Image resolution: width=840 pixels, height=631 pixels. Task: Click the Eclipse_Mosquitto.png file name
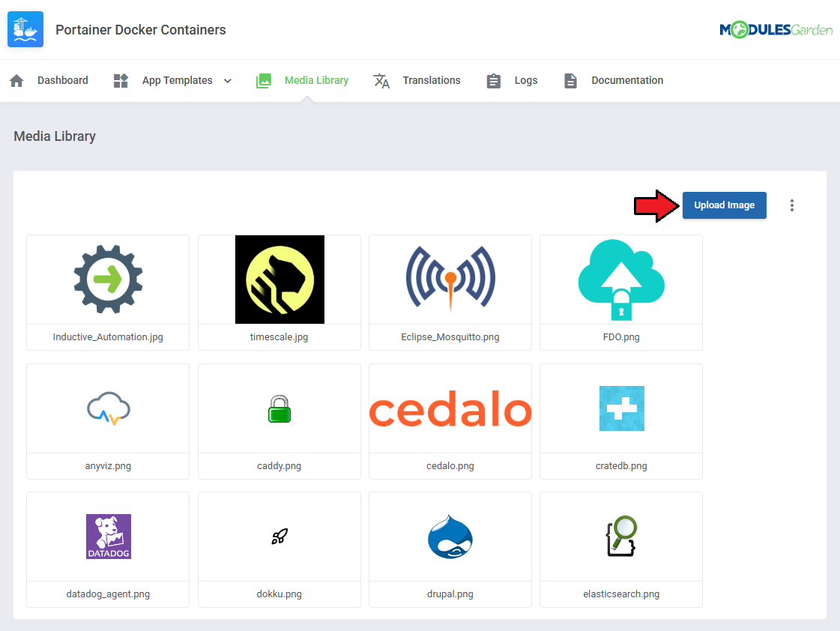click(x=450, y=337)
